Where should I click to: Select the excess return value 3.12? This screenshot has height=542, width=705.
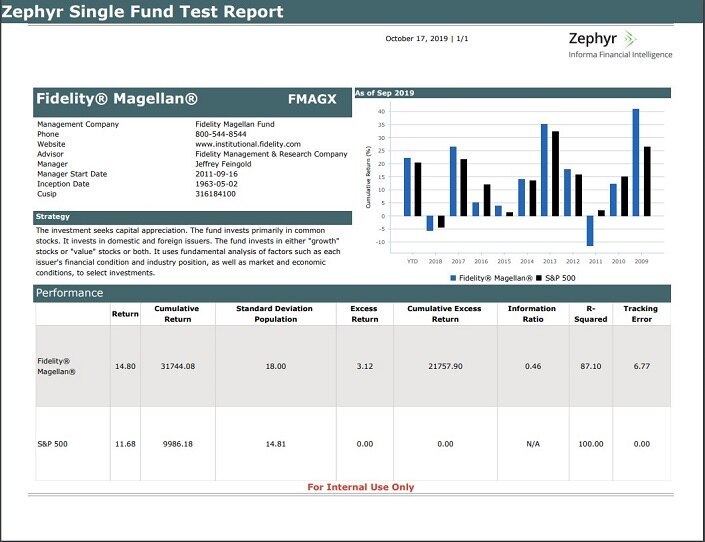coord(365,366)
